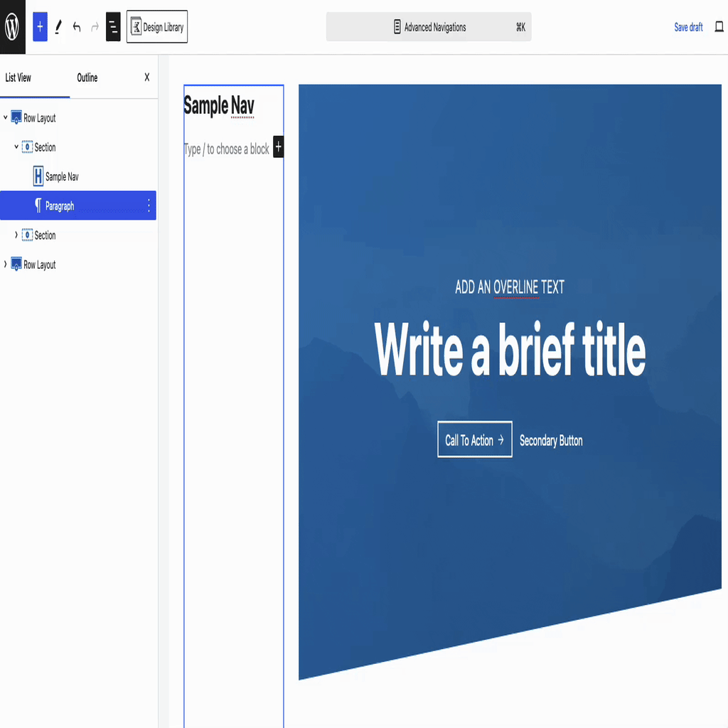Viewport: 728px width, 728px height.
Task: Select the second Section block
Action: coord(45,235)
